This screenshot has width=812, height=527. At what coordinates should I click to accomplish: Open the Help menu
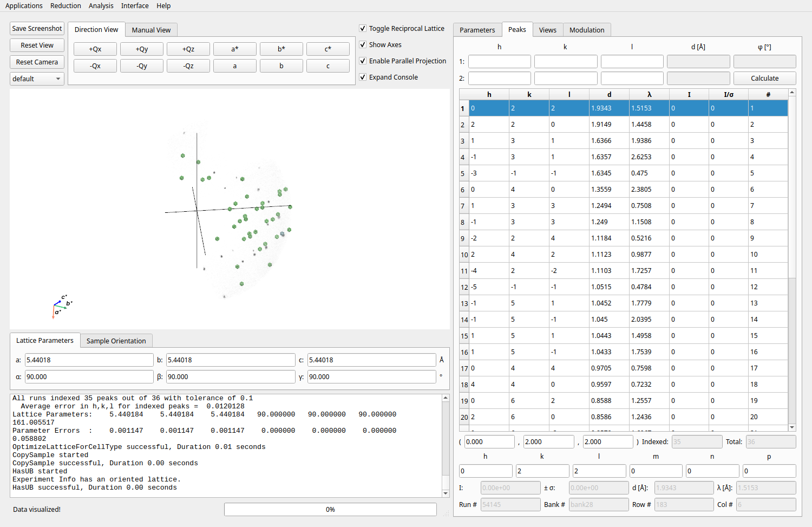(163, 6)
